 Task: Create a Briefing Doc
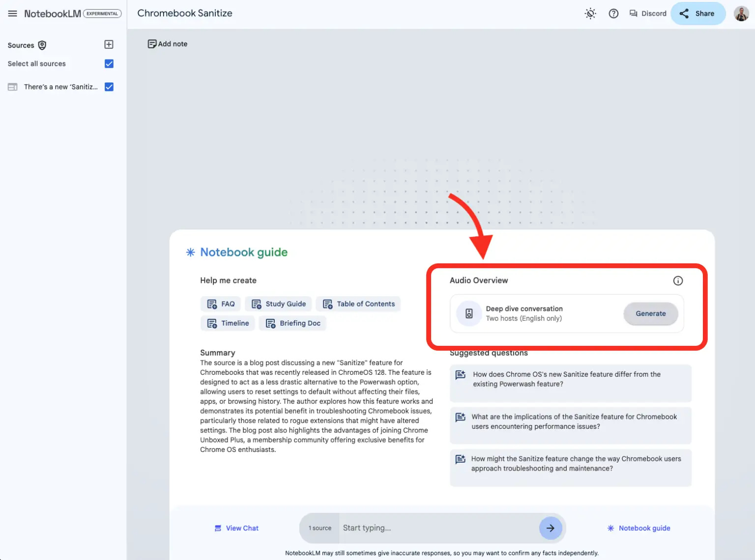click(292, 323)
